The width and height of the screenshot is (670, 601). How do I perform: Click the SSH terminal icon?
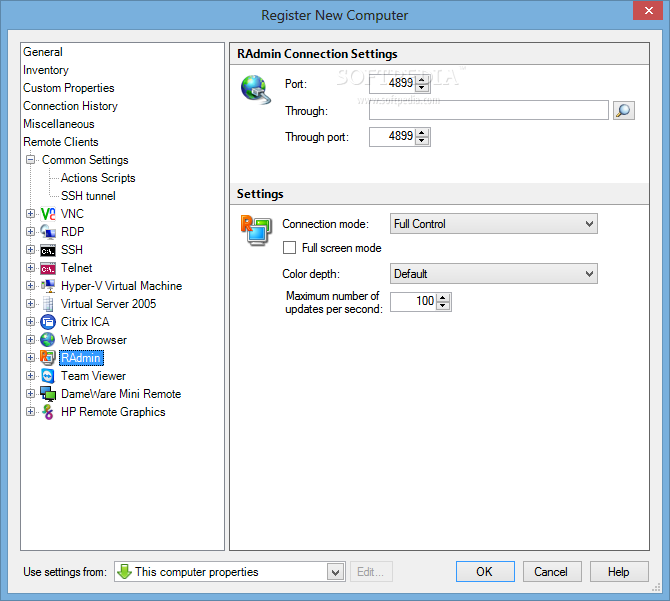[x=48, y=250]
